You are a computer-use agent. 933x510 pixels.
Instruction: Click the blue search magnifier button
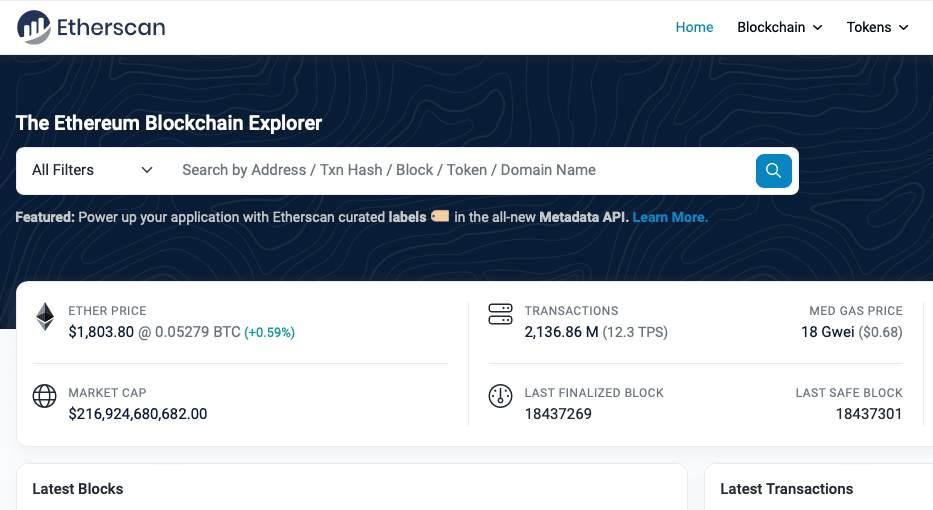point(774,171)
